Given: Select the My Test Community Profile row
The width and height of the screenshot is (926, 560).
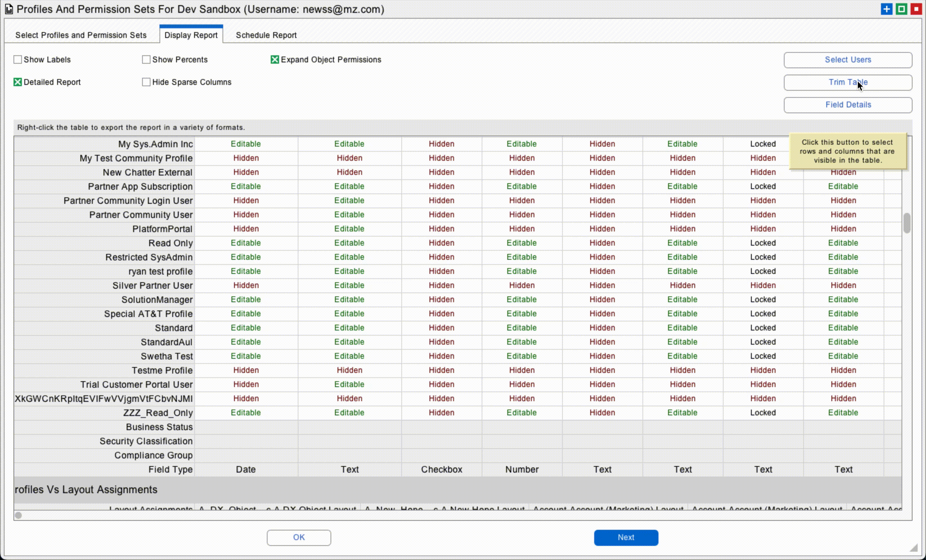Looking at the screenshot, I should [x=104, y=158].
